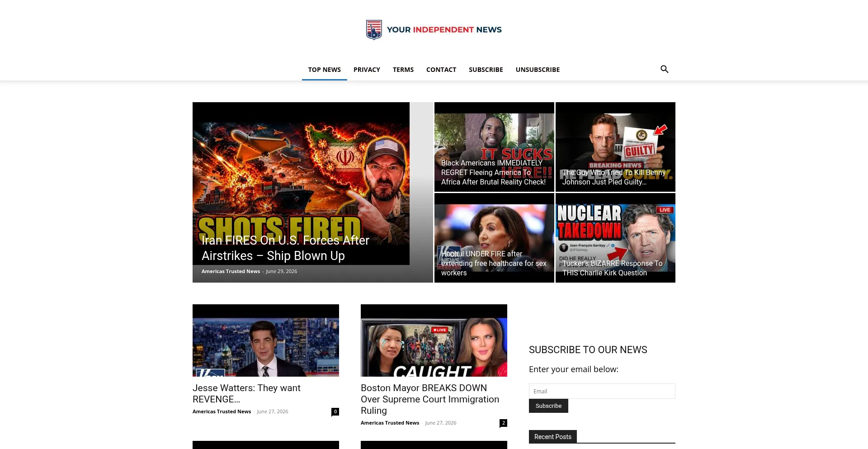This screenshot has width=868, height=449.
Task: Open the comment count badge on Jesse Watters post
Action: click(335, 411)
